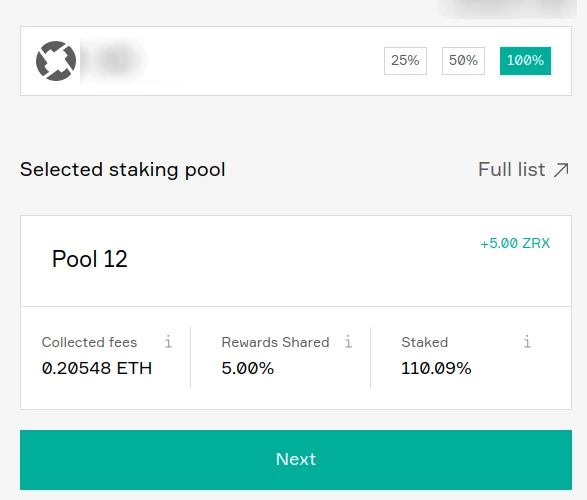The width and height of the screenshot is (587, 500).
Task: Select the 25% stake amount option
Action: tap(405, 61)
